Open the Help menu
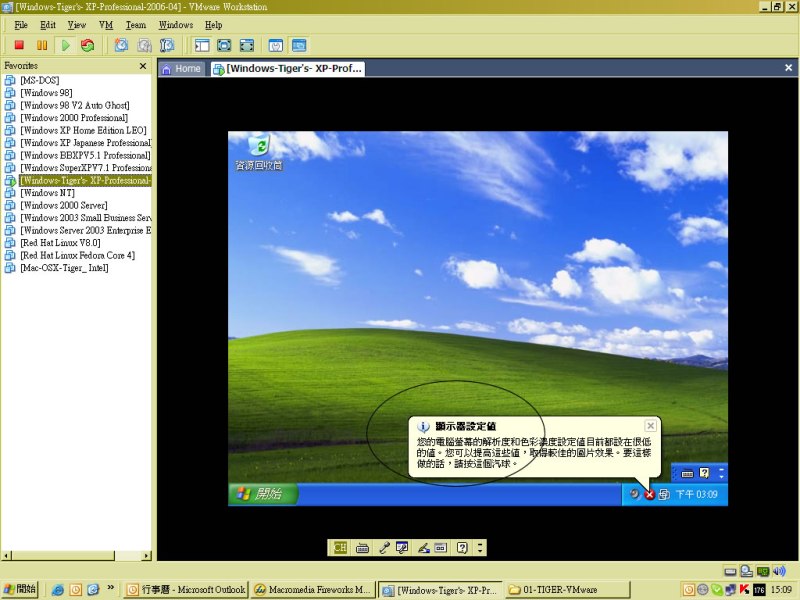800x600 pixels. click(214, 25)
